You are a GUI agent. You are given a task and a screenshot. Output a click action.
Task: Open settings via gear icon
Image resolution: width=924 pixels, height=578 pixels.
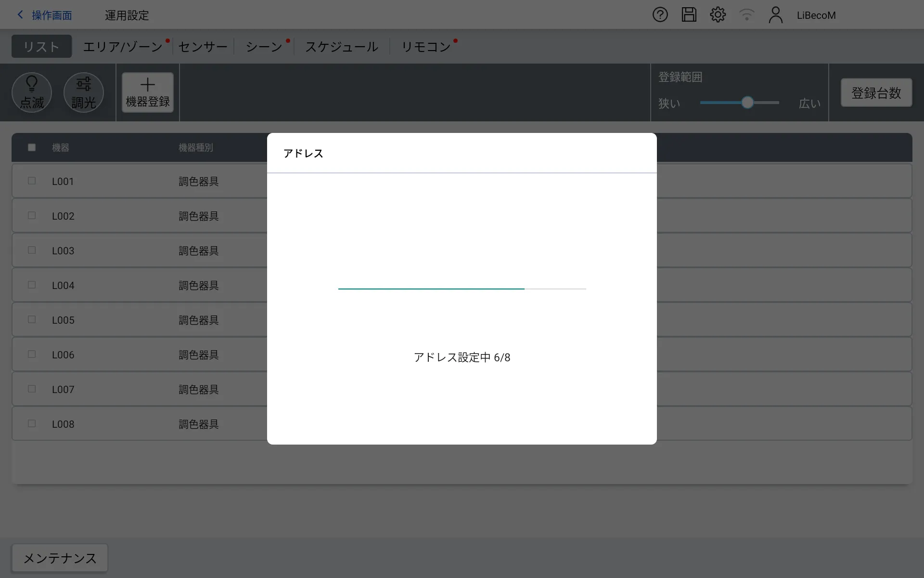coord(718,15)
